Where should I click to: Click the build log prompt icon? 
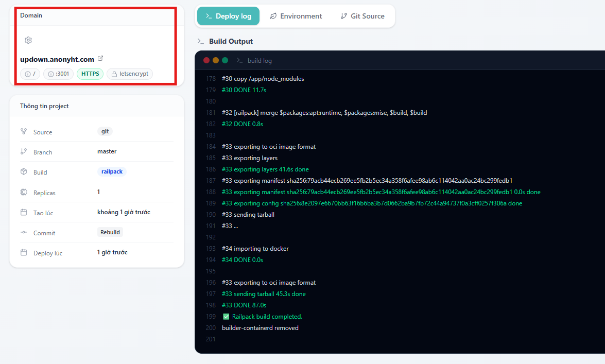point(239,60)
